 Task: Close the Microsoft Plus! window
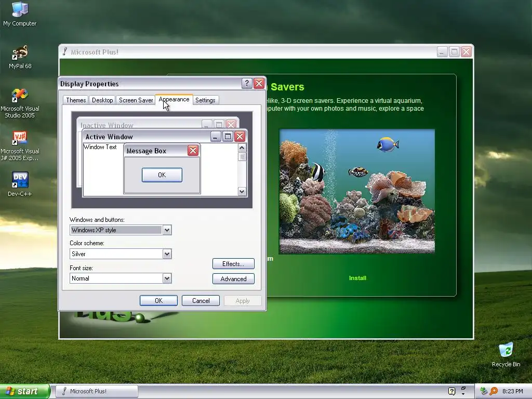(466, 52)
